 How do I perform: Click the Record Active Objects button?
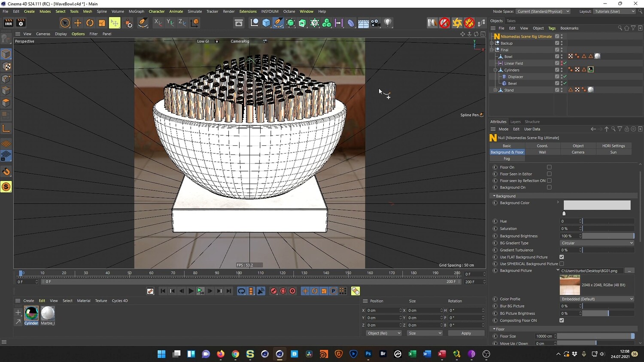[x=273, y=291]
